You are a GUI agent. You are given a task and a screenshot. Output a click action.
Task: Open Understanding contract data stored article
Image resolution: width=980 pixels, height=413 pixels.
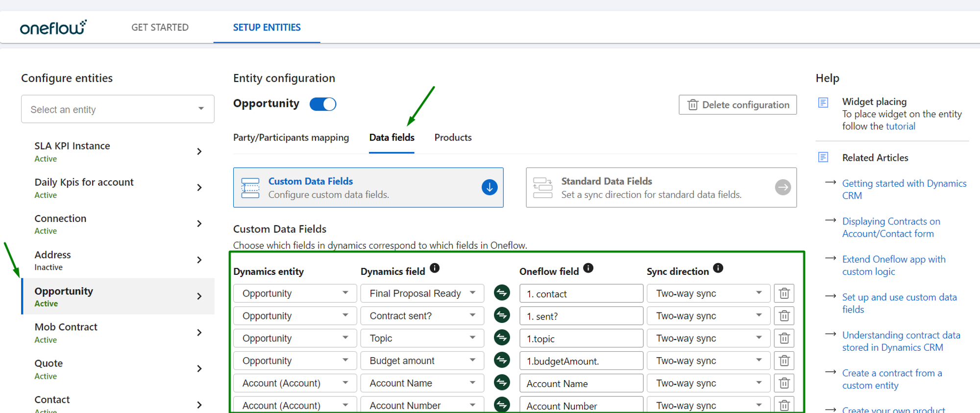click(901, 341)
